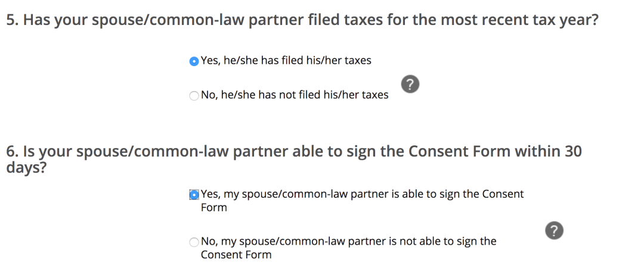Choose the 'No, he/she has not filed' radio button
Viewport: 644px width, 278px height.
[194, 95]
